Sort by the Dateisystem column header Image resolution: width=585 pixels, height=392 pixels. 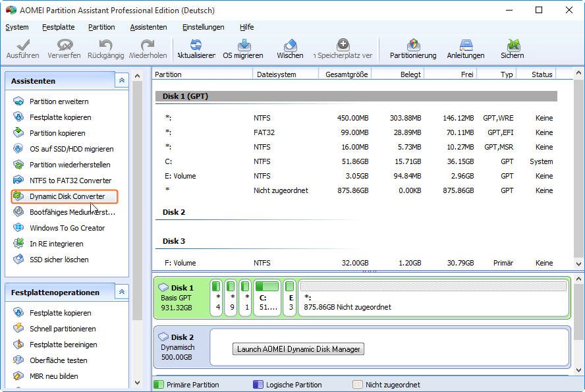click(285, 74)
